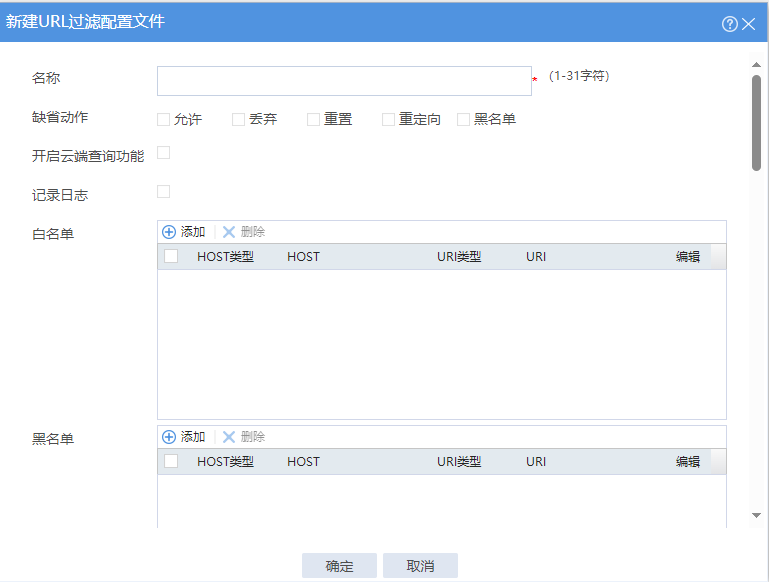769x582 pixels.
Task: Click the X delete icon in 黑名单 toolbar
Action: tap(229, 437)
